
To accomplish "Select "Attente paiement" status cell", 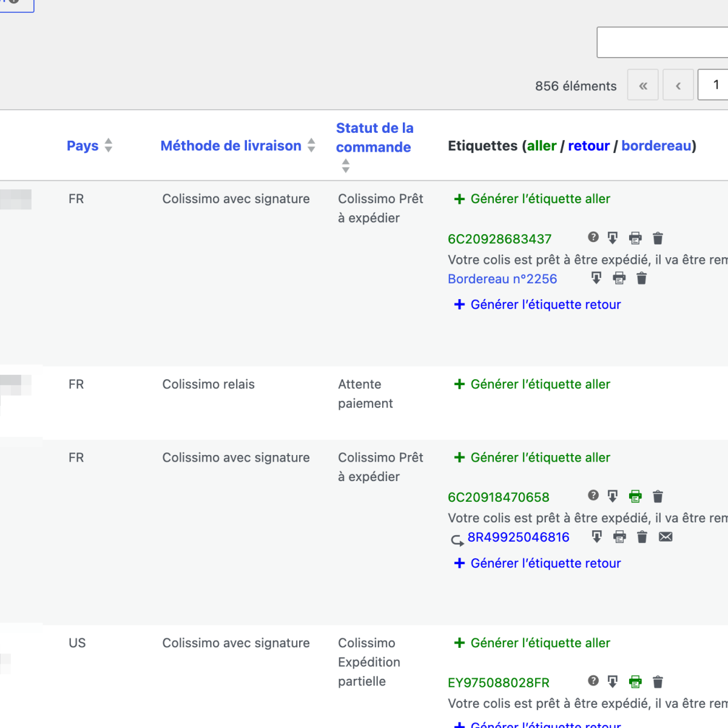I will pos(365,394).
